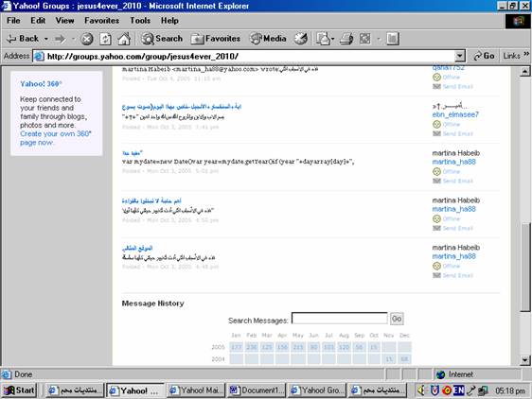The width and height of the screenshot is (532, 399).
Task: Open the Search pane from toolbar
Action: pos(162,39)
